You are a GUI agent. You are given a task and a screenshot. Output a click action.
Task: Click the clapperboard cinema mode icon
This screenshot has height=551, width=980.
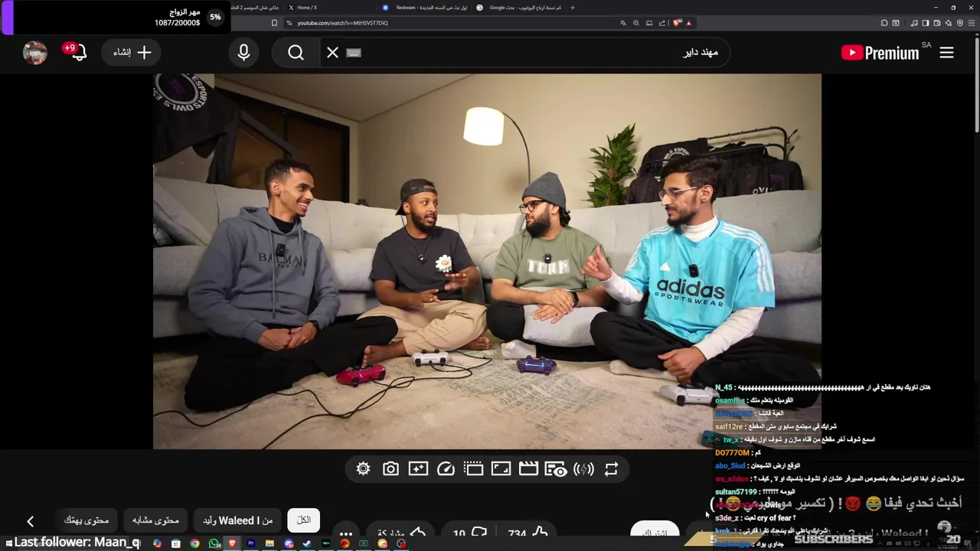coord(528,469)
